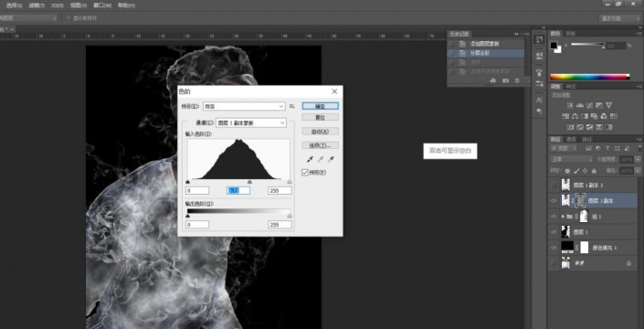Viewport: 644px width, 329px height.
Task: Open the Levels preset options menu icon
Action: 292,106
